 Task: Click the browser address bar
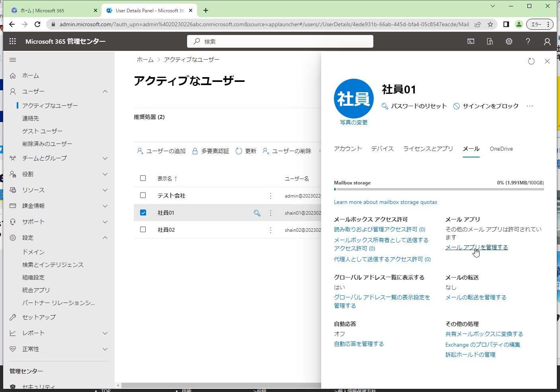pos(264,24)
